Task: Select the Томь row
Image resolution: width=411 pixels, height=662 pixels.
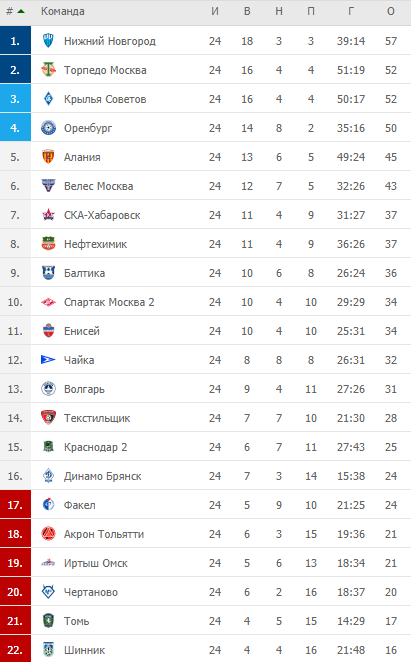Action: [x=205, y=621]
